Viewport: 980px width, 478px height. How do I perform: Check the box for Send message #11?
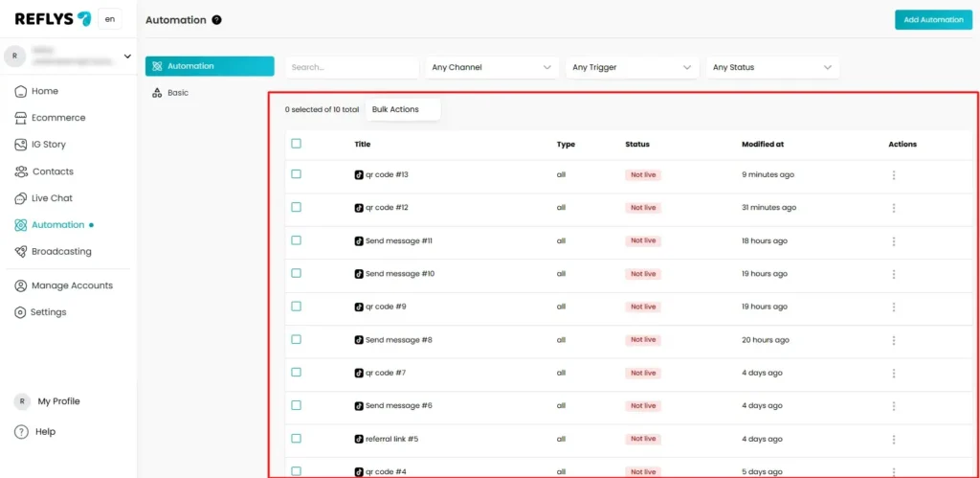point(297,240)
